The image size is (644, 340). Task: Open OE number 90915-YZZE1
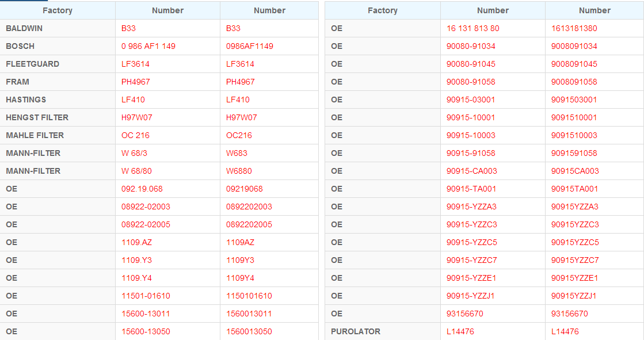tap(471, 278)
